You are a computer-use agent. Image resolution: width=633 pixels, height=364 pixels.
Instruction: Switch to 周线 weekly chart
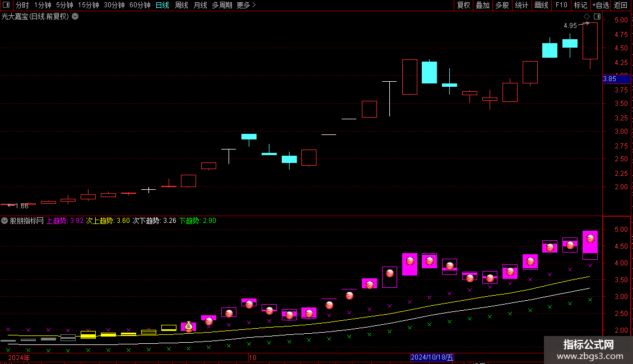181,5
